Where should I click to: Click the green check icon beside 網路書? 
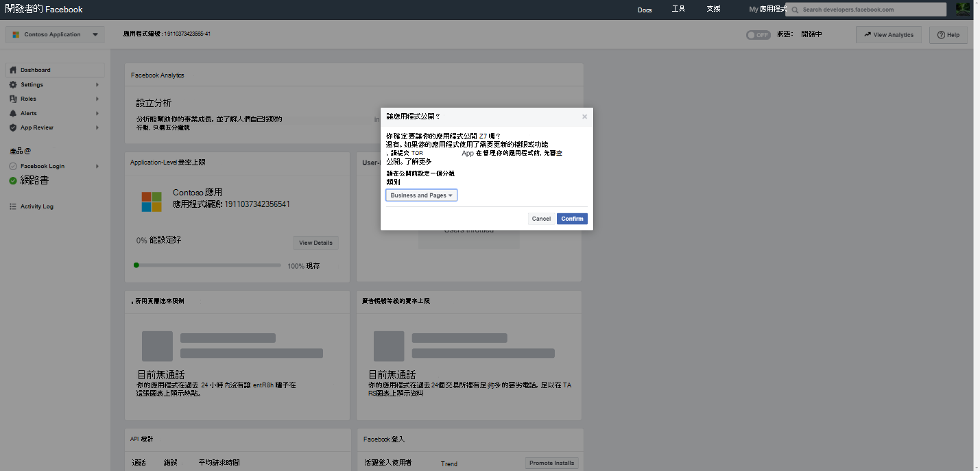(x=13, y=180)
